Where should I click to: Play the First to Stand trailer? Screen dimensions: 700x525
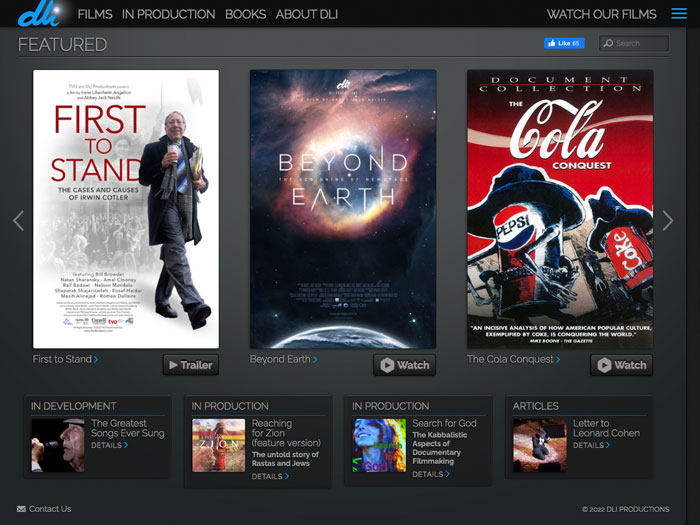click(190, 365)
